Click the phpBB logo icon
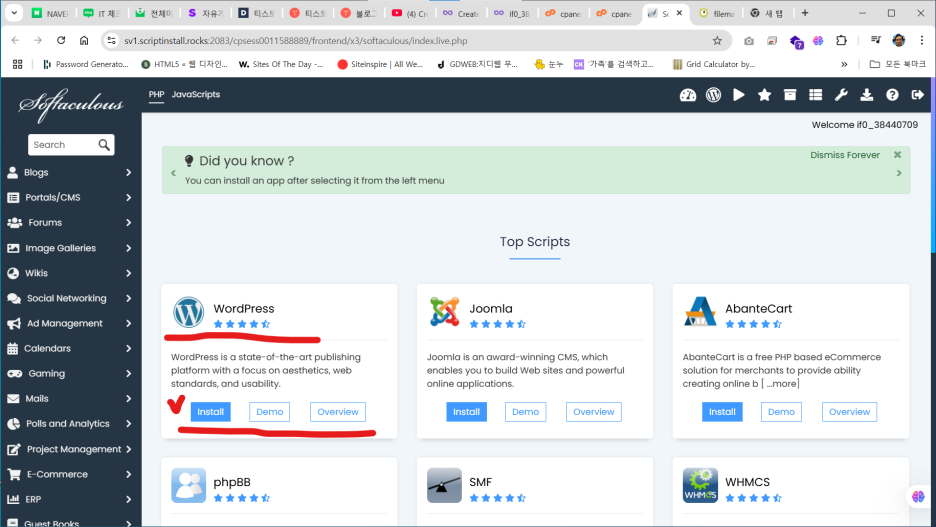 [189, 485]
